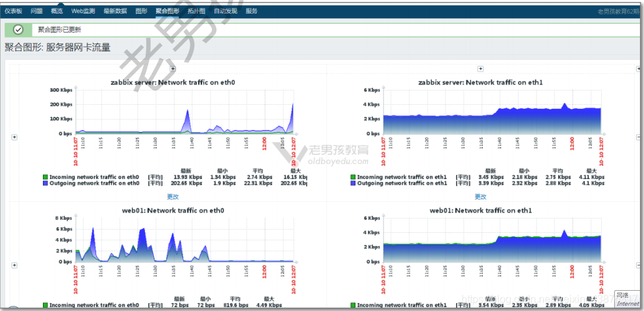Click the zabbix server eth0 traffic graph
644x311 pixels.
click(x=185, y=111)
